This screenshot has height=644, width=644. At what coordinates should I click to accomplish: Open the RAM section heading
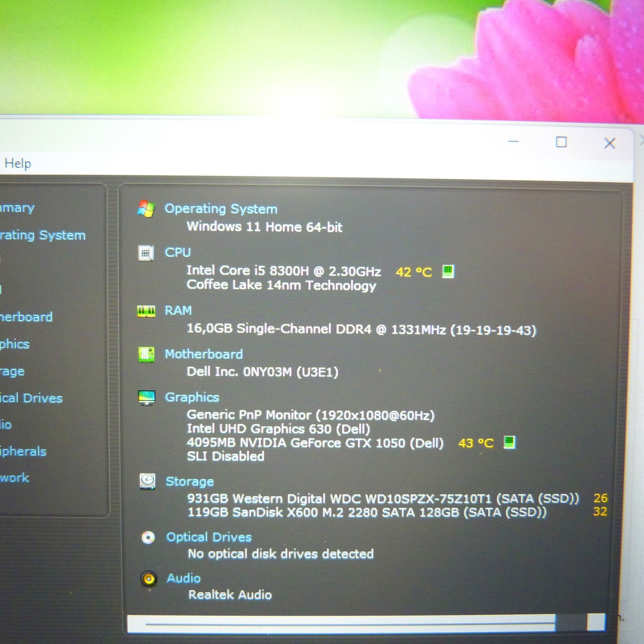coord(178,311)
